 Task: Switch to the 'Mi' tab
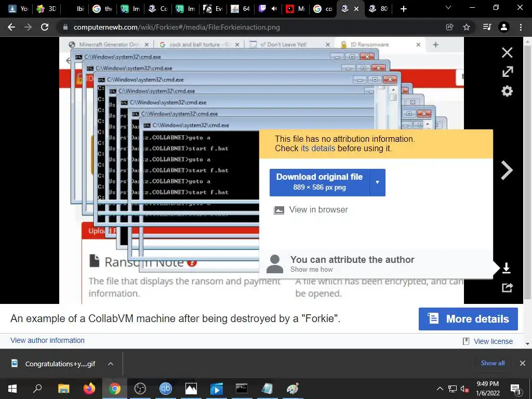coord(296,9)
